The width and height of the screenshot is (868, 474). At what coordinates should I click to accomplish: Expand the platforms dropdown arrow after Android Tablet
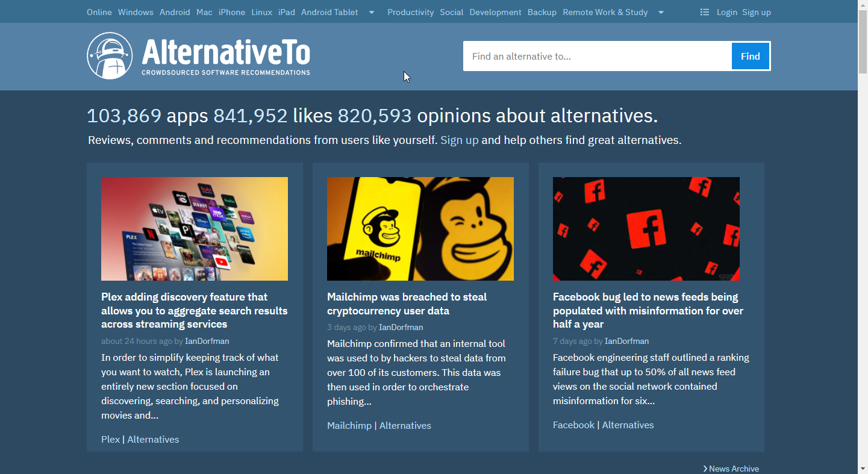(372, 12)
